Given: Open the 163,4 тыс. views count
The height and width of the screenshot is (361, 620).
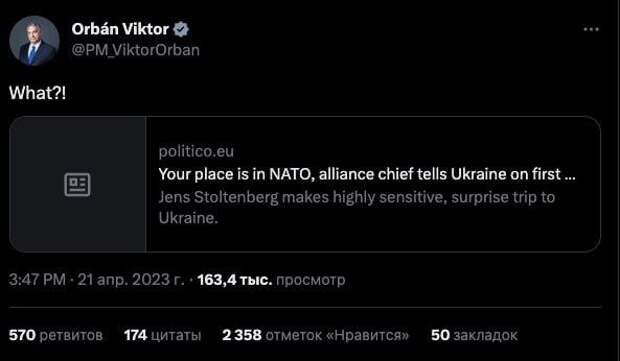Looking at the screenshot, I should [x=235, y=280].
